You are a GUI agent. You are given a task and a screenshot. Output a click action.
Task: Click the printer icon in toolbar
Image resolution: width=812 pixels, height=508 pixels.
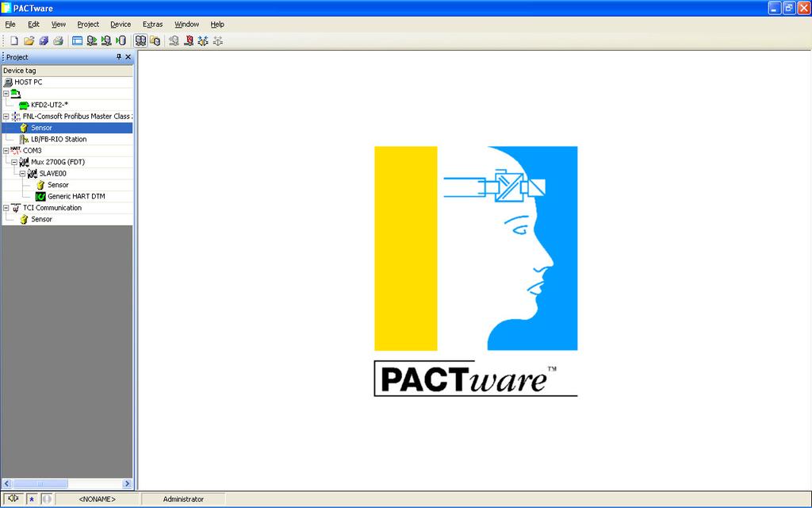[58, 40]
